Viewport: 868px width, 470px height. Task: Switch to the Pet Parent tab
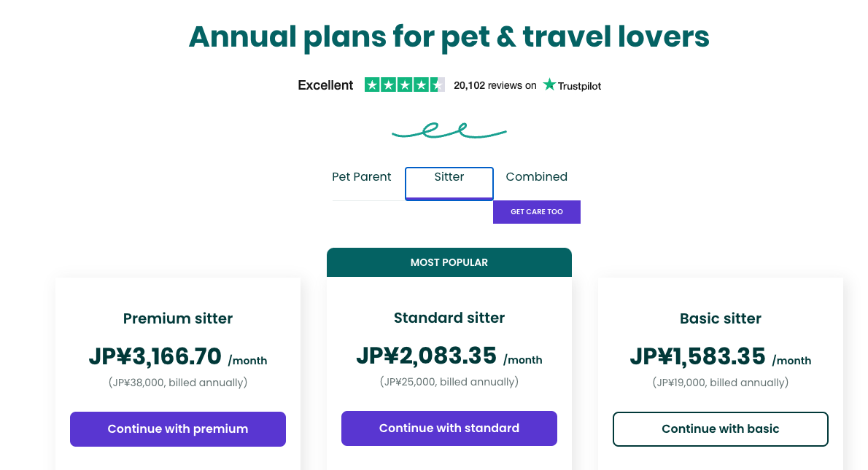[361, 177]
